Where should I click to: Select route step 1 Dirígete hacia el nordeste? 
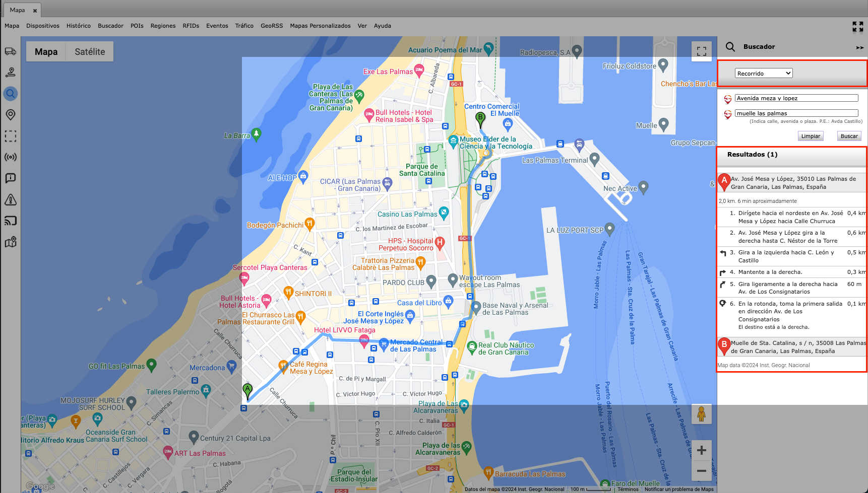[x=792, y=217]
